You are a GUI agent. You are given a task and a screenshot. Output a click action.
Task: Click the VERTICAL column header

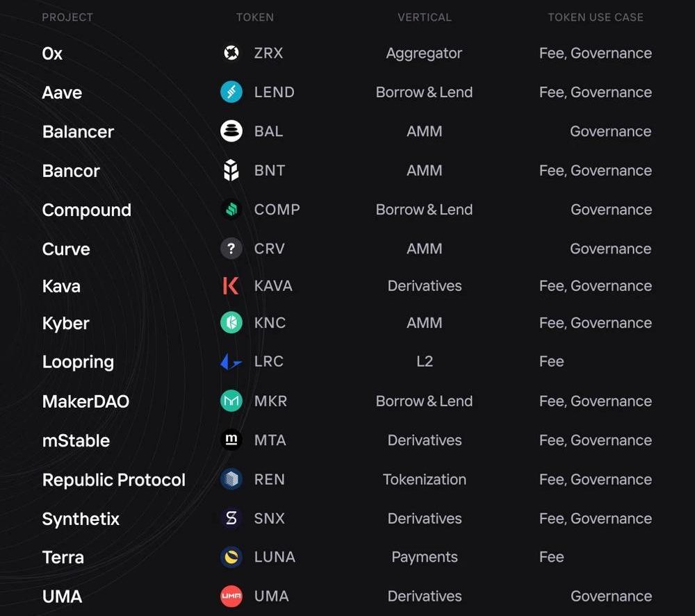coord(424,17)
